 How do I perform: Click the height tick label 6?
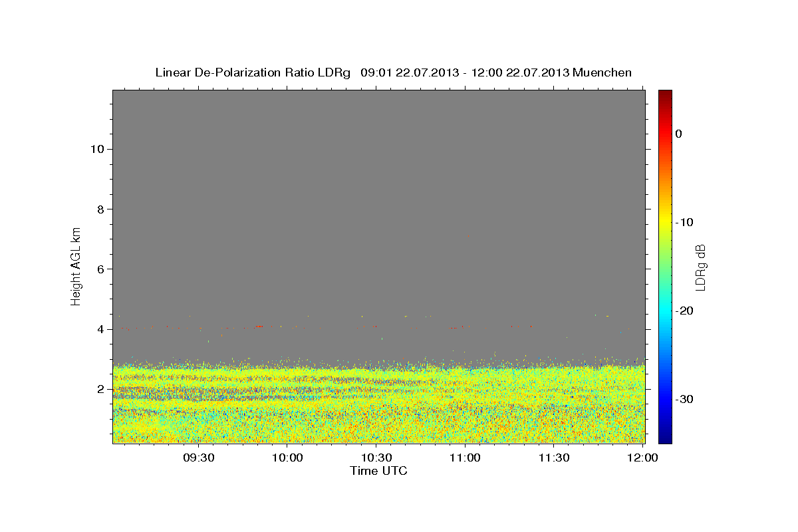click(100, 269)
